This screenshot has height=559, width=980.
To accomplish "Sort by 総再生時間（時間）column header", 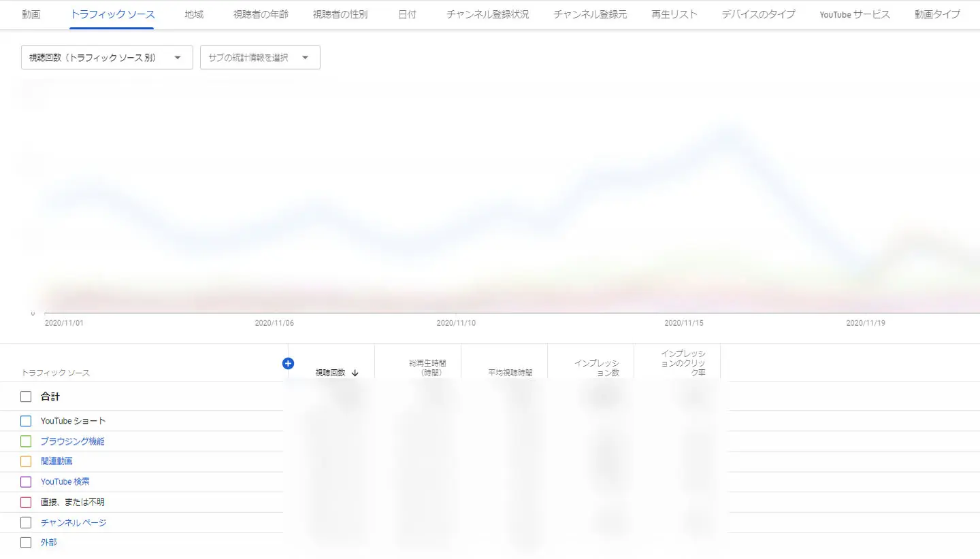I will [x=427, y=368].
